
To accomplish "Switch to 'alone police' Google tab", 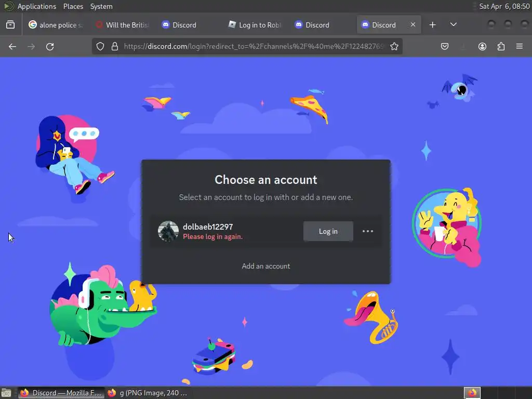I will pyautogui.click(x=55, y=25).
